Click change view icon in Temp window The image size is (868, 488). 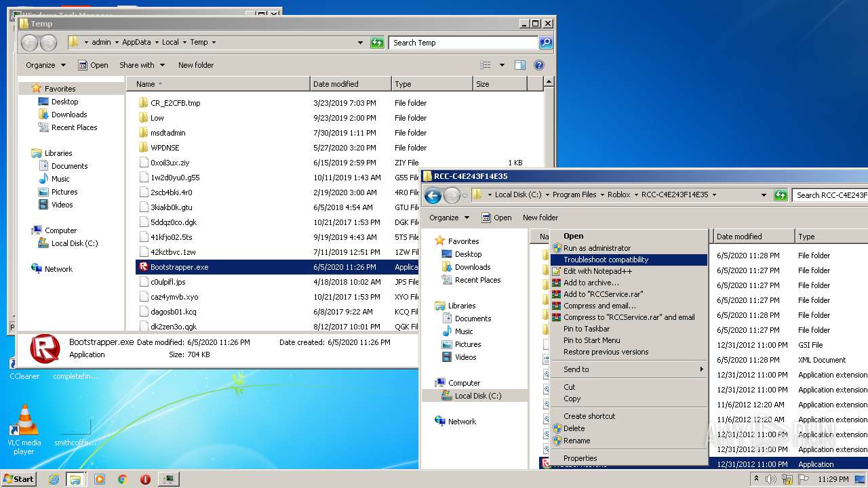click(x=486, y=65)
